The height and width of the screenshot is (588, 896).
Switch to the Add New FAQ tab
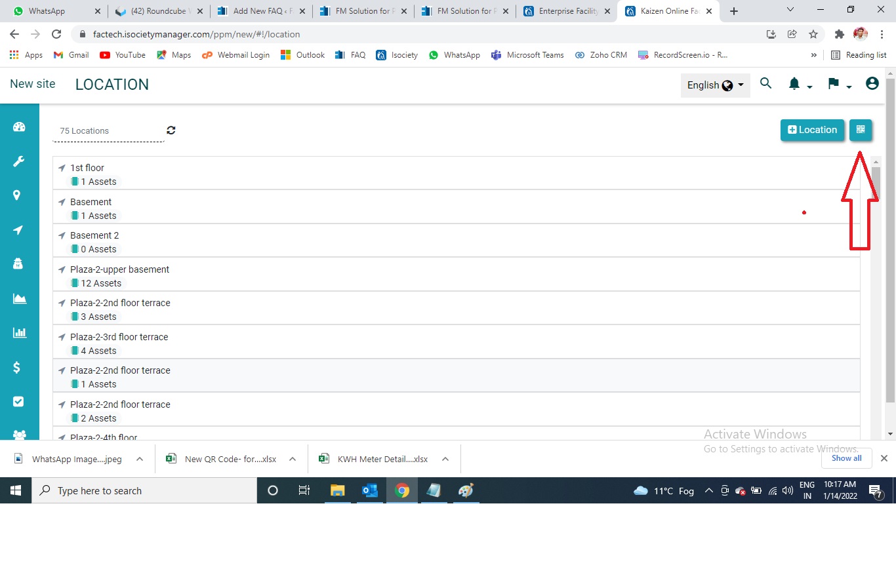click(x=262, y=11)
